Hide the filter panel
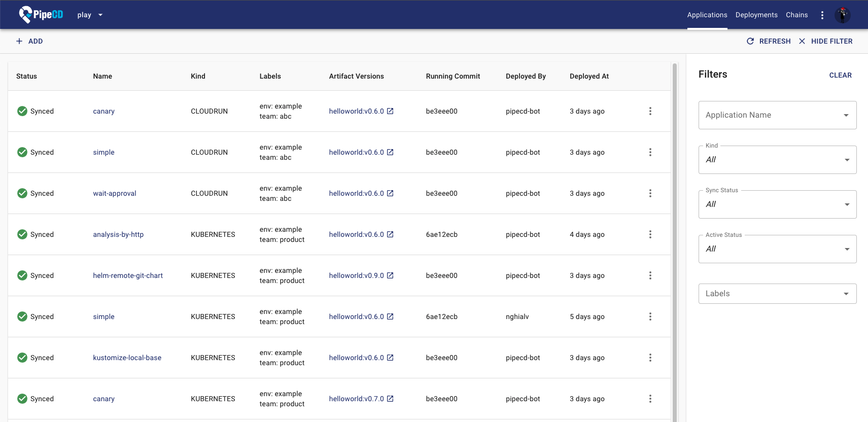 click(x=825, y=41)
